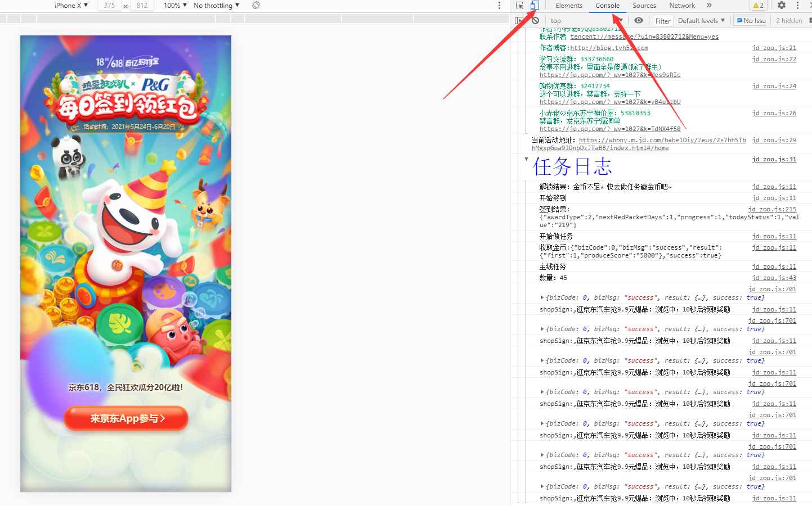Open source link jd_zoo.js:24
The image size is (812, 506).
click(x=774, y=86)
